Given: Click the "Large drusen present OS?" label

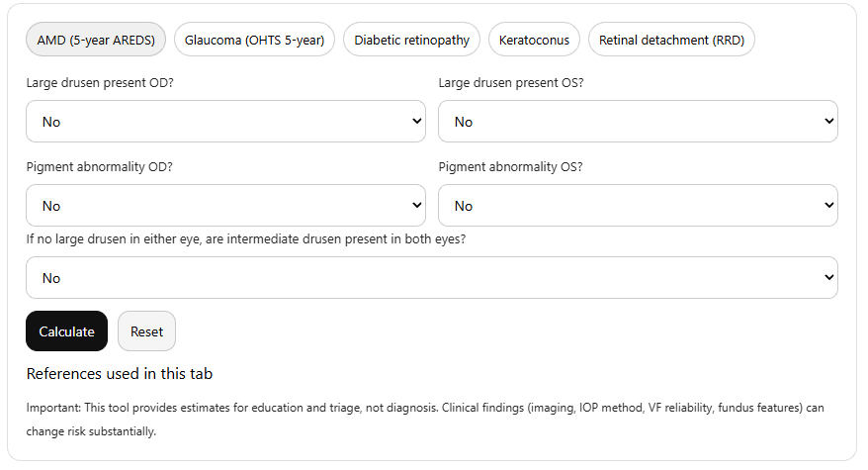Looking at the screenshot, I should [511, 83].
